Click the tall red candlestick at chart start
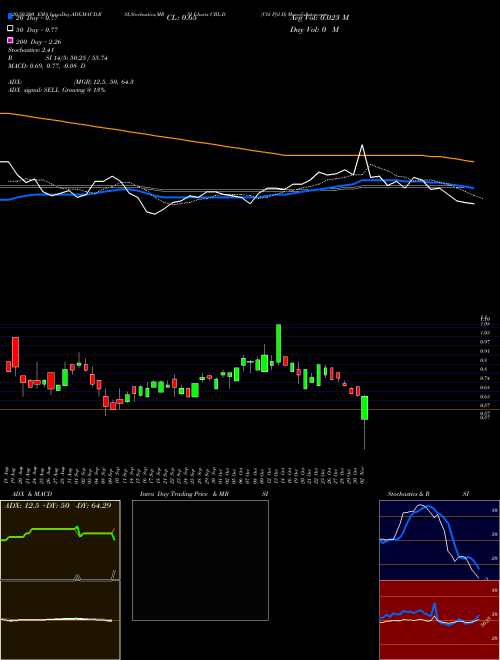 pyautogui.click(x=15, y=352)
